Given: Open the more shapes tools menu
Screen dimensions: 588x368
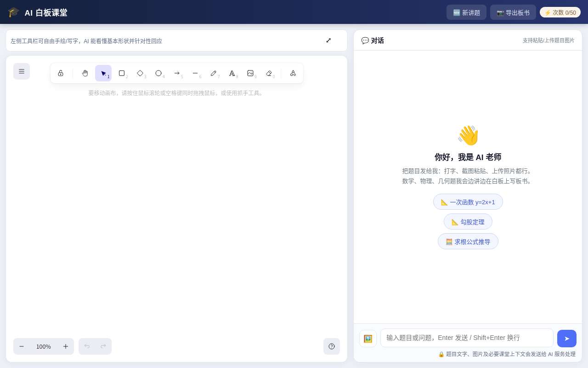Looking at the screenshot, I should (x=293, y=73).
